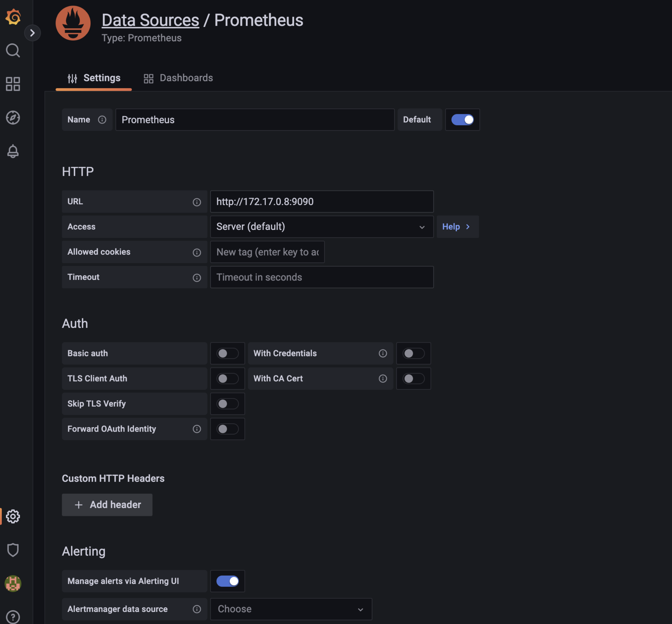672x624 pixels.
Task: Toggle Manage alerts via Alerting UI
Action: (228, 581)
